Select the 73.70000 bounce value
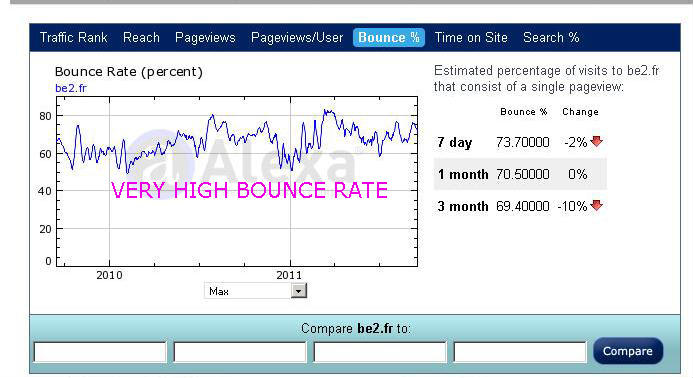Viewport: 693px width, 378px height. [522, 142]
